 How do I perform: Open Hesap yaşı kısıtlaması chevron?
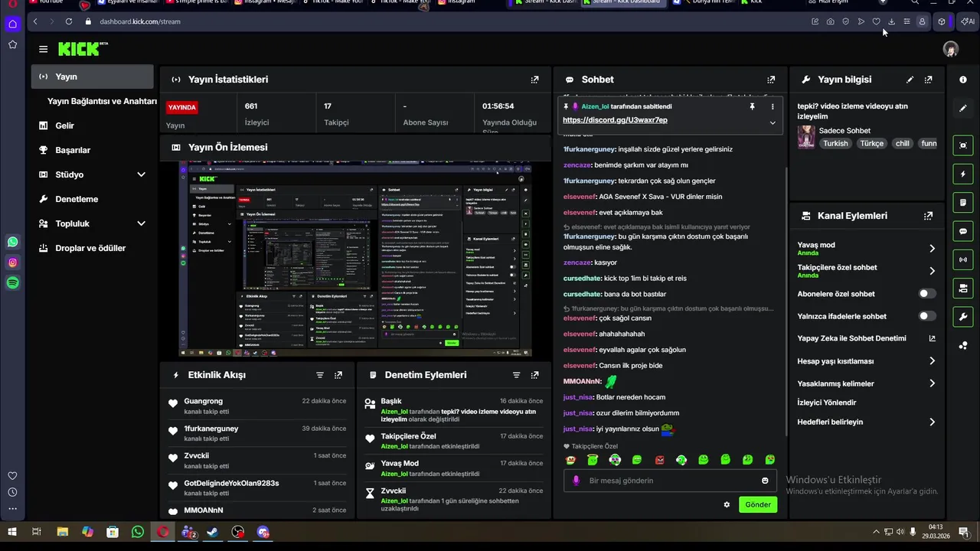tap(932, 361)
